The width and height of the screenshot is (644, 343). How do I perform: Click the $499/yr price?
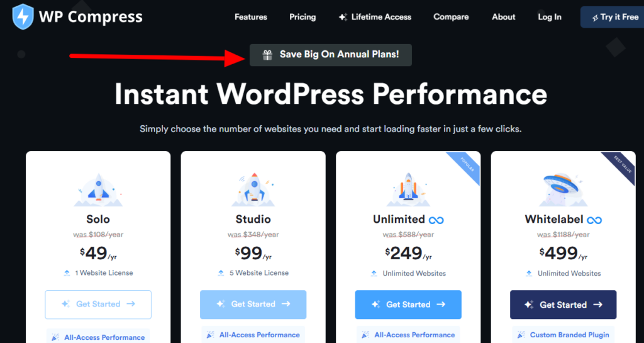pos(563,253)
